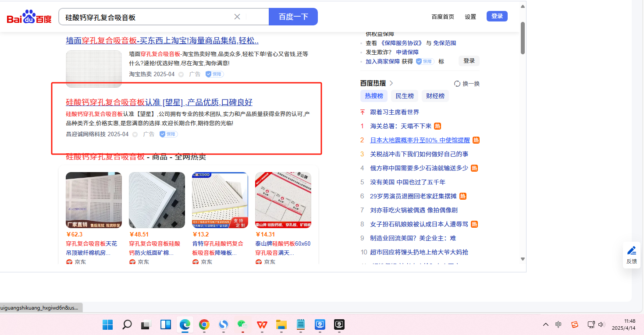Launch Google Chrome from the taskbar
The height and width of the screenshot is (335, 644).
pos(204,324)
